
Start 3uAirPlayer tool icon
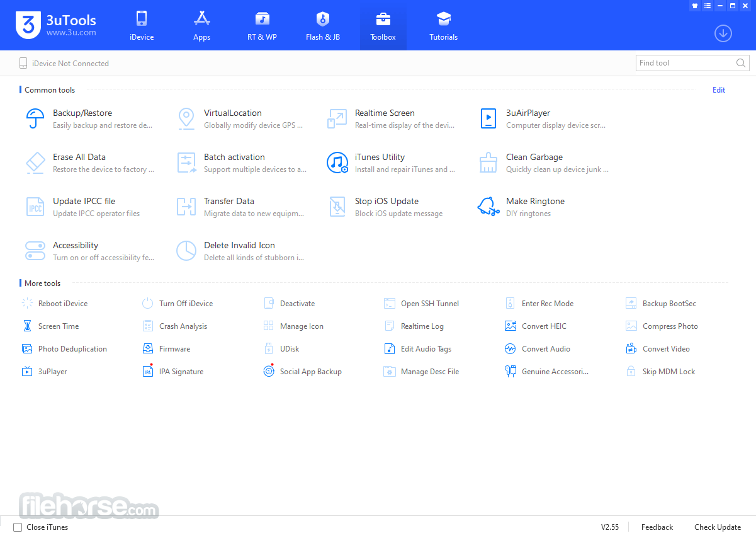(488, 118)
